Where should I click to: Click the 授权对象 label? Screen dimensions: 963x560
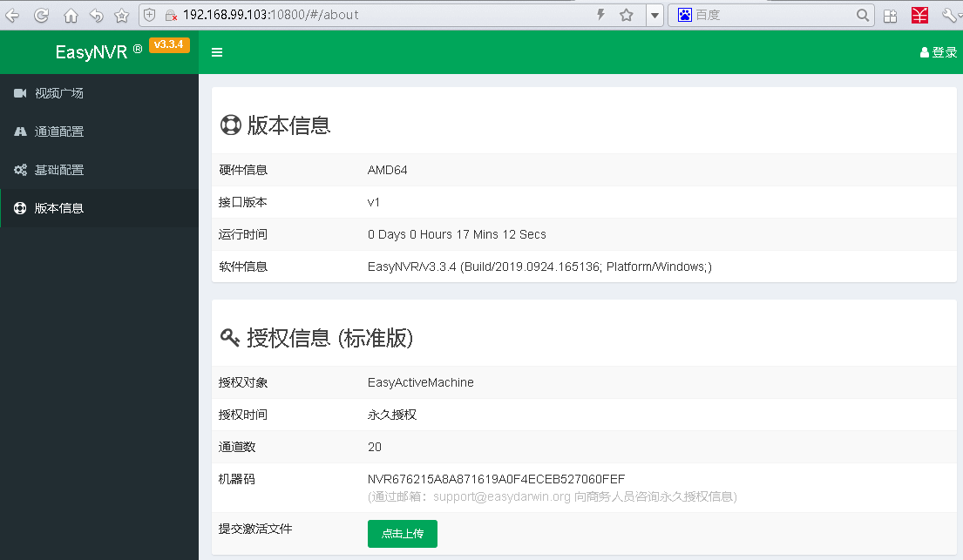click(x=243, y=382)
